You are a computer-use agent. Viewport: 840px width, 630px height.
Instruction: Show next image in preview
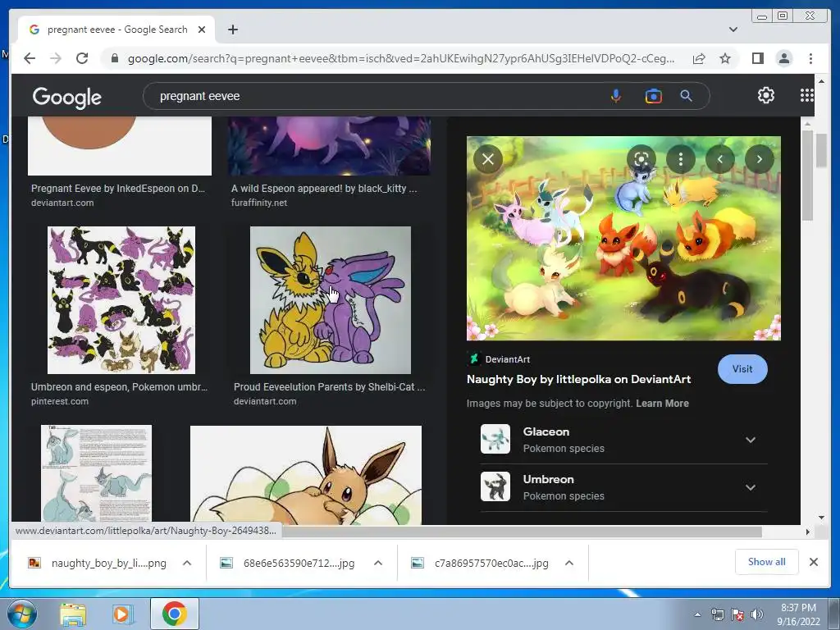pyautogui.click(x=759, y=159)
